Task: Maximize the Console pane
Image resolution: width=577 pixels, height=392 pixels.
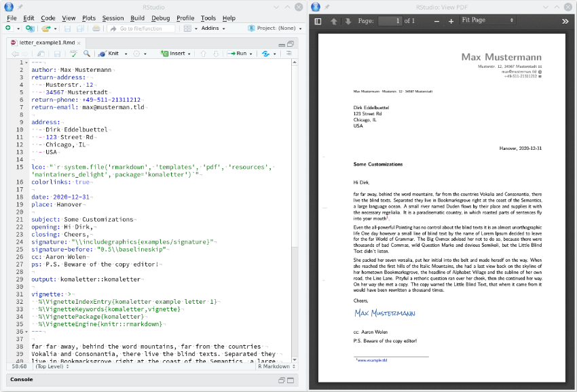Action: tap(291, 380)
